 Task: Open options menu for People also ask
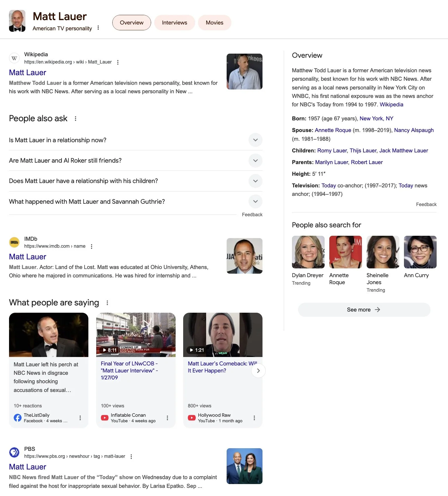point(76,119)
